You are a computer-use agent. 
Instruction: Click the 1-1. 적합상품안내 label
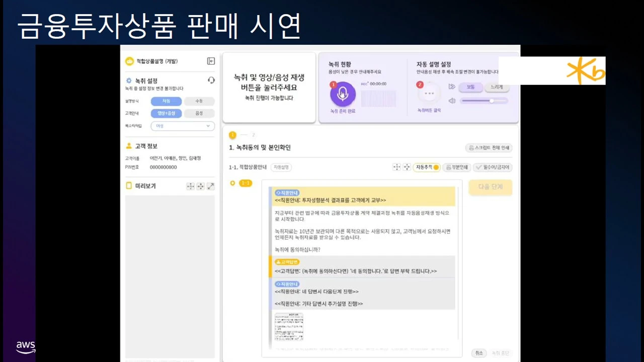click(x=248, y=167)
